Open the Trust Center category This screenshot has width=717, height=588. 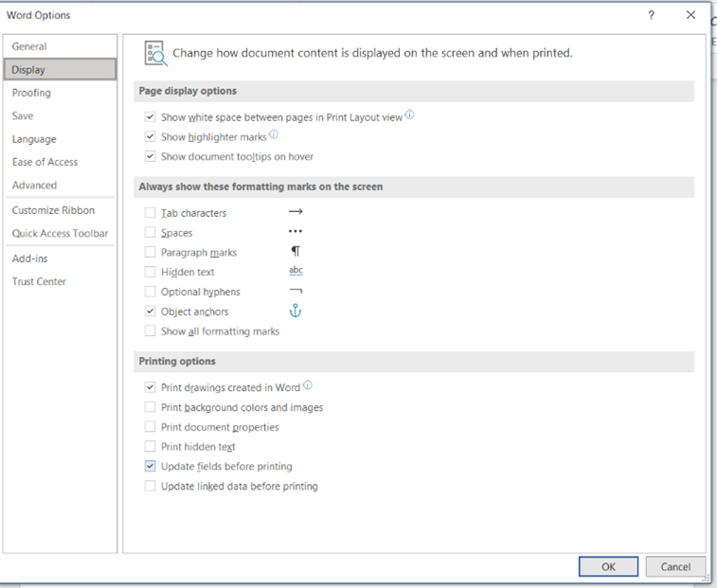60,281
